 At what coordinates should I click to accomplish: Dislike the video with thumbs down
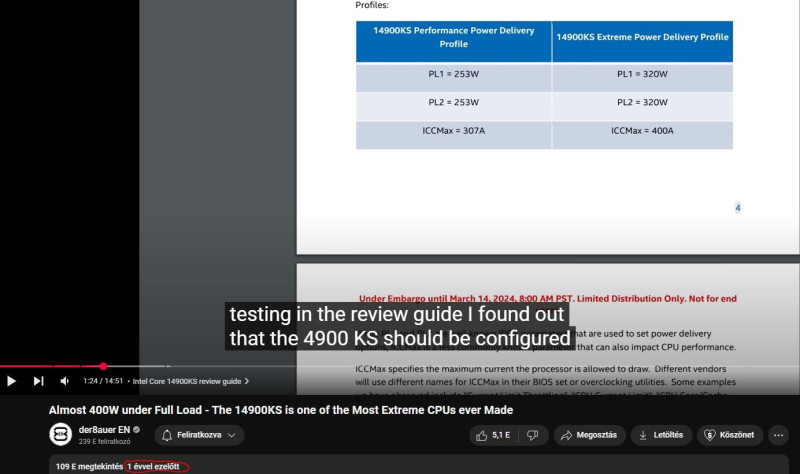[x=533, y=435]
